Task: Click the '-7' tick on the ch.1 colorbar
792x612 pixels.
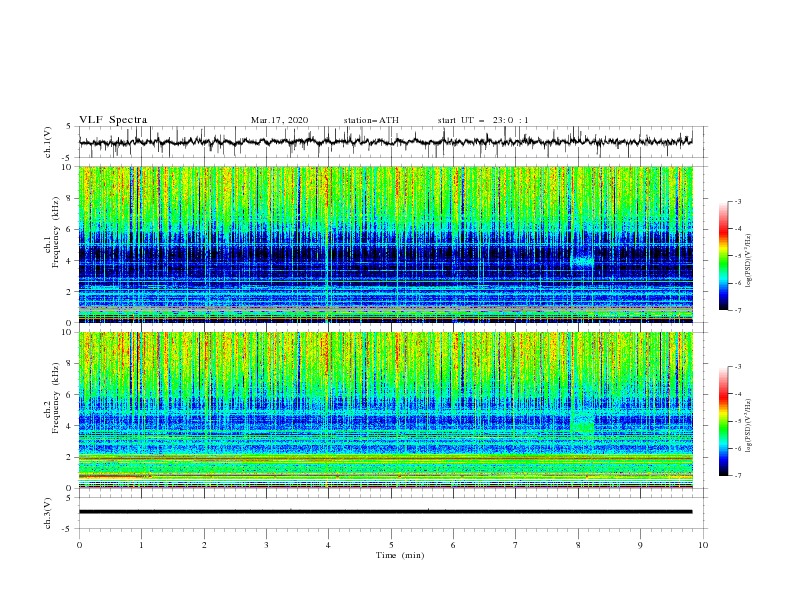Action: 737,310
